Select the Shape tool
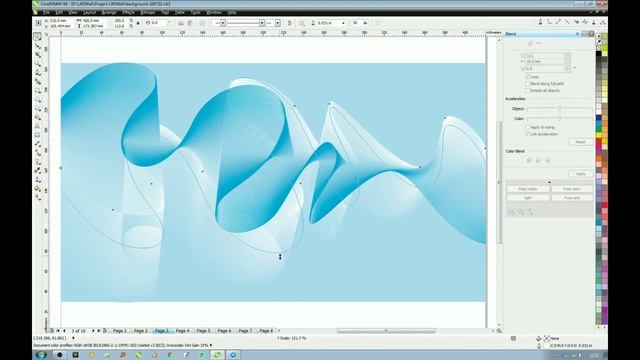 point(38,46)
